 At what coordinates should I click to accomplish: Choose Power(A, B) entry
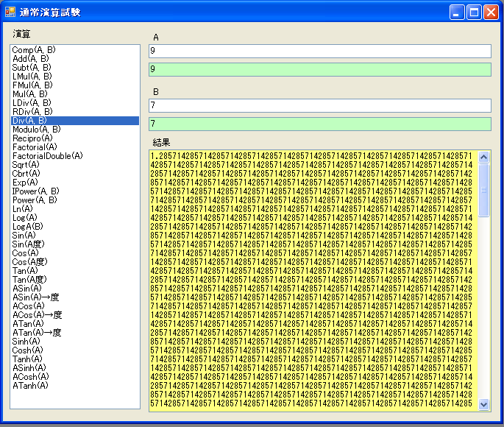(x=75, y=200)
